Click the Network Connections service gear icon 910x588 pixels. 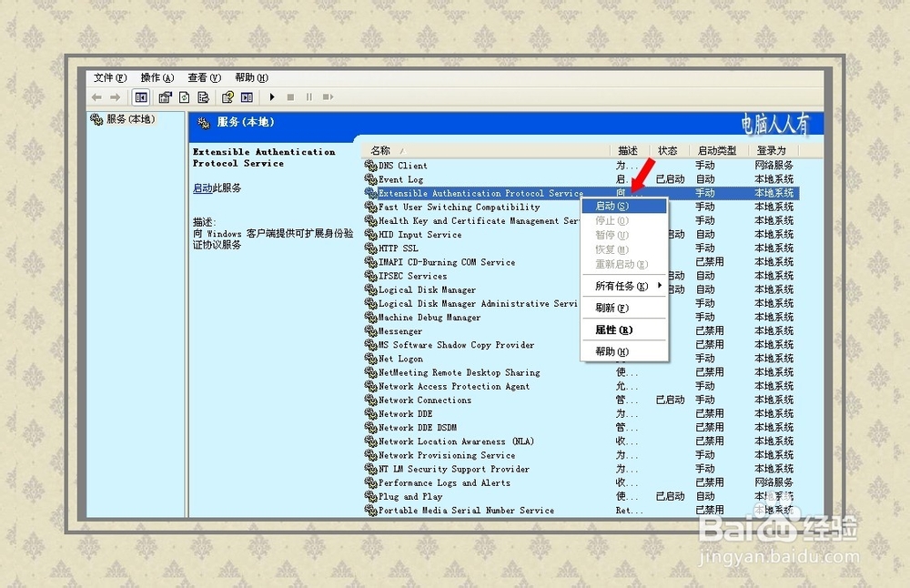(371, 400)
